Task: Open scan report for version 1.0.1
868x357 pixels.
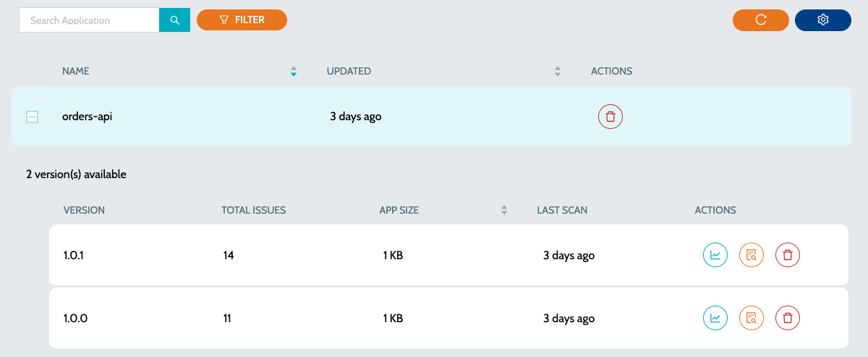Action: tap(752, 255)
